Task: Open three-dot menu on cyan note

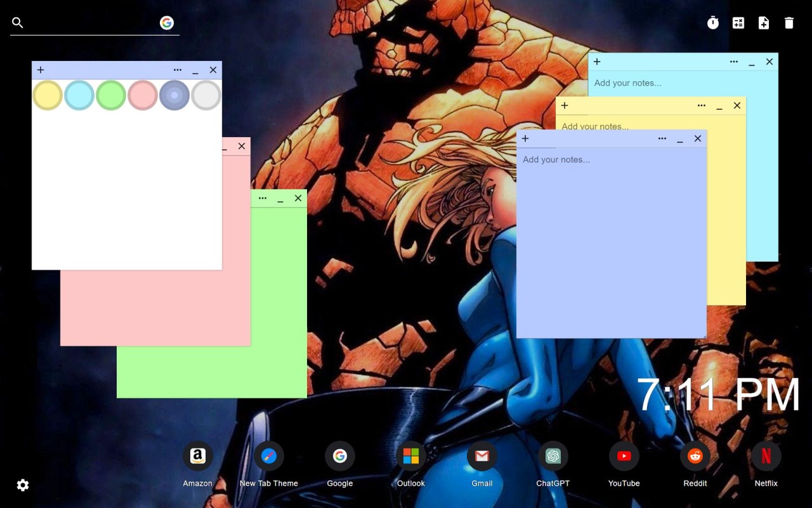Action: 734,62
